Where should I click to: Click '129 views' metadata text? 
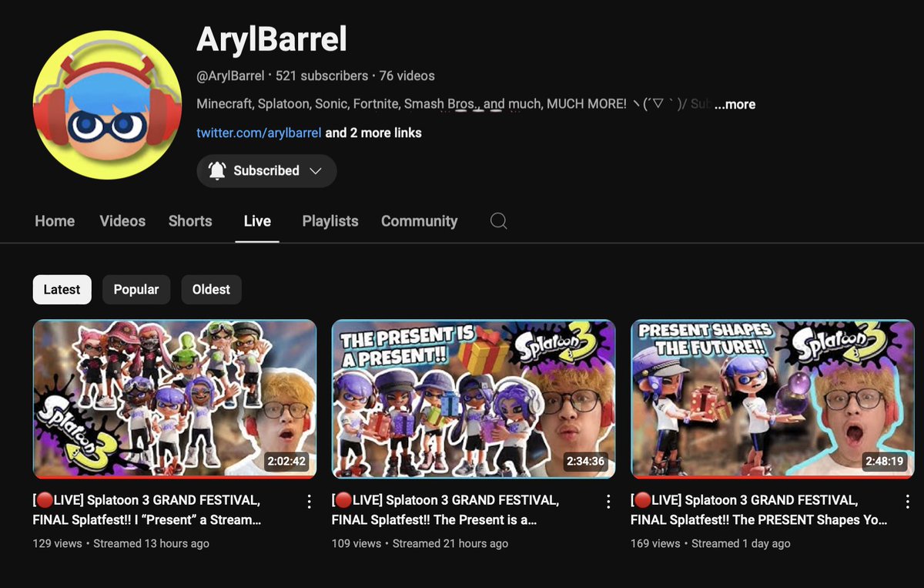point(57,543)
